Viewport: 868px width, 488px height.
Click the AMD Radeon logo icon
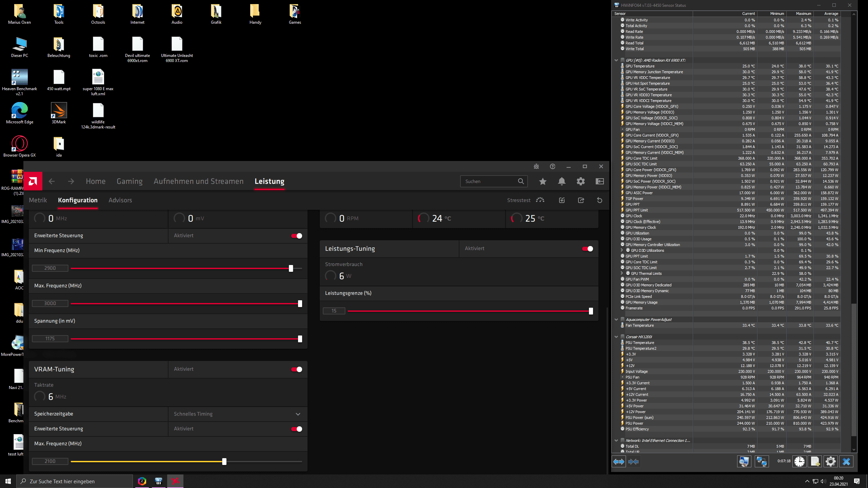pos(33,181)
